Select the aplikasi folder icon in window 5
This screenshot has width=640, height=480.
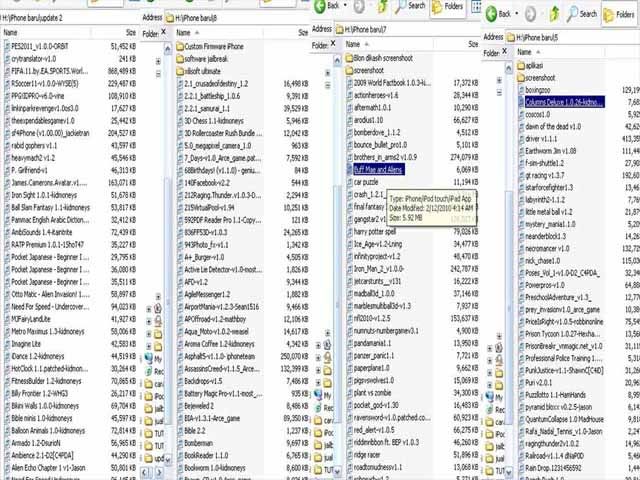pyautogui.click(x=521, y=65)
